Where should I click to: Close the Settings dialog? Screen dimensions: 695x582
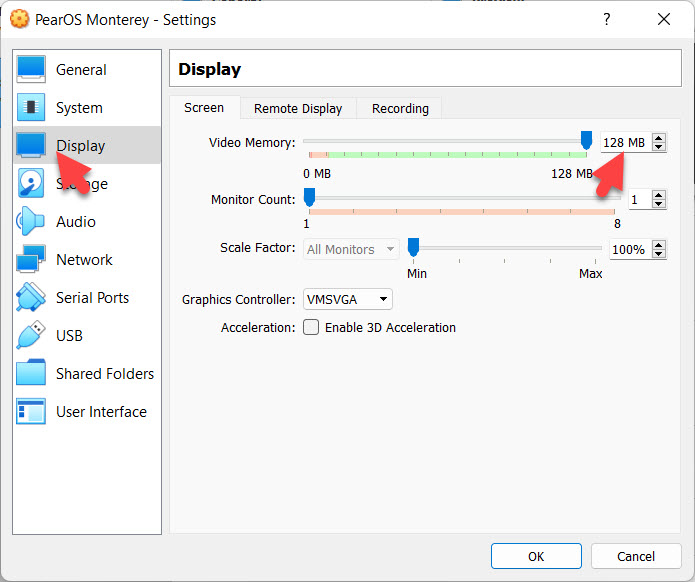click(x=664, y=19)
